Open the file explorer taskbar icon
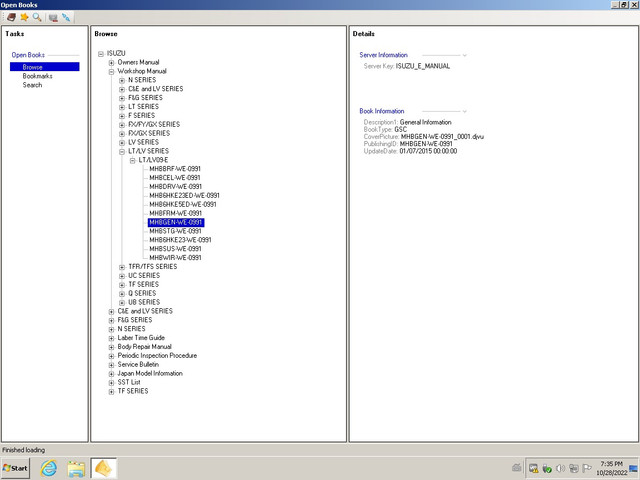This screenshot has height=480, width=640. (76, 468)
